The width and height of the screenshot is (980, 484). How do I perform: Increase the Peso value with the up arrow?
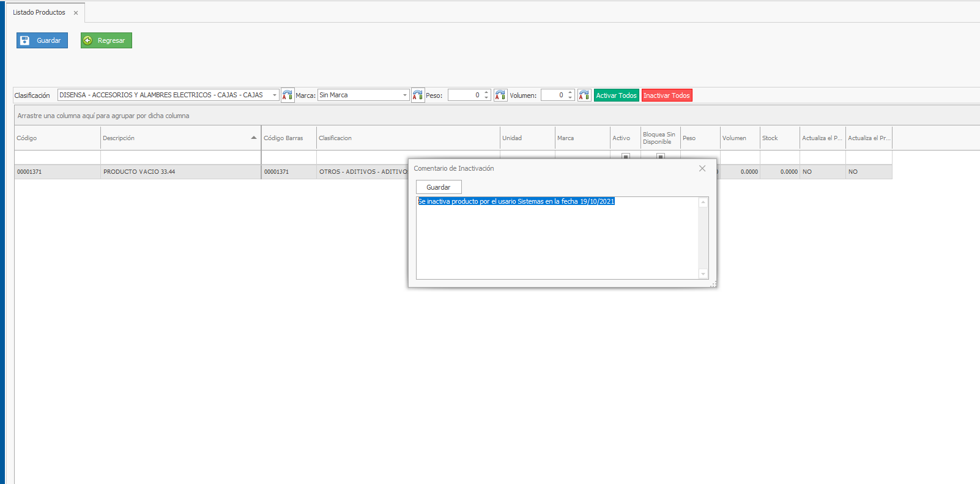coord(486,92)
